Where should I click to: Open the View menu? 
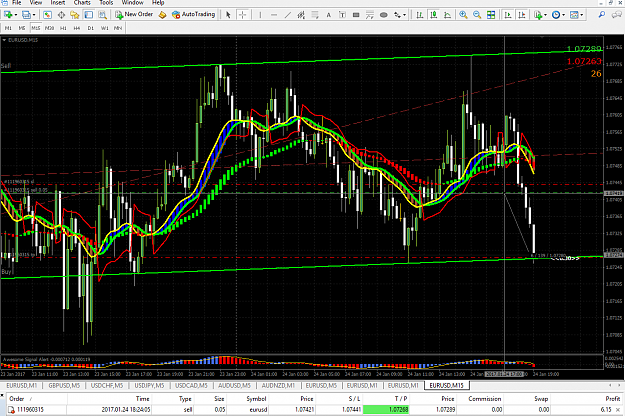[36, 3]
